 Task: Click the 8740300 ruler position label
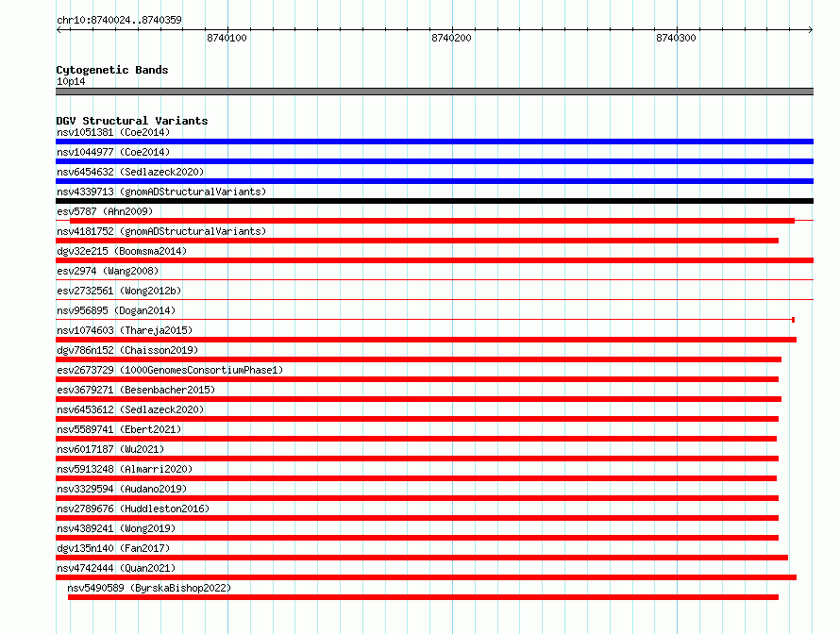tap(676, 38)
